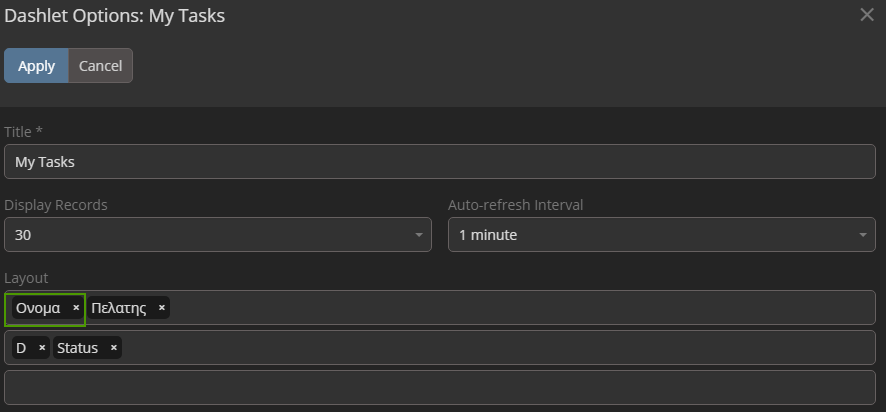The width and height of the screenshot is (886, 412).
Task: Select the Πελατης layout tag
Action: point(119,308)
